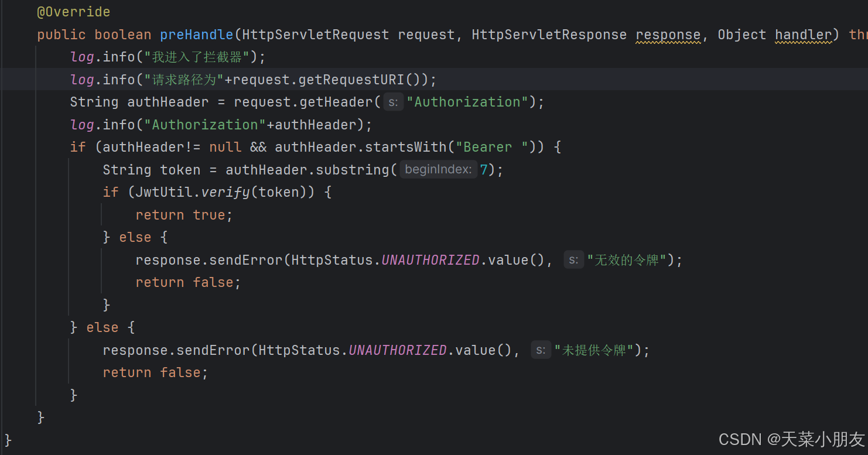Click the preHandle method name
The width and height of the screenshot is (868, 455).
click(196, 35)
